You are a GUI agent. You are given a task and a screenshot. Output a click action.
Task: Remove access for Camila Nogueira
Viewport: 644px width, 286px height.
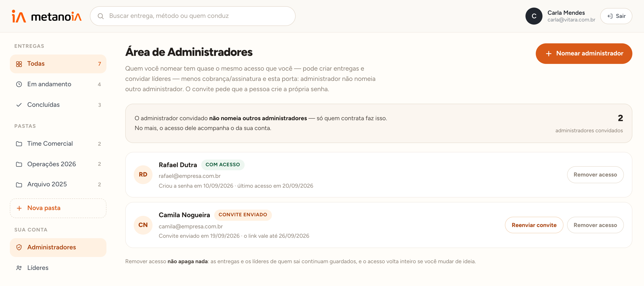(595, 225)
